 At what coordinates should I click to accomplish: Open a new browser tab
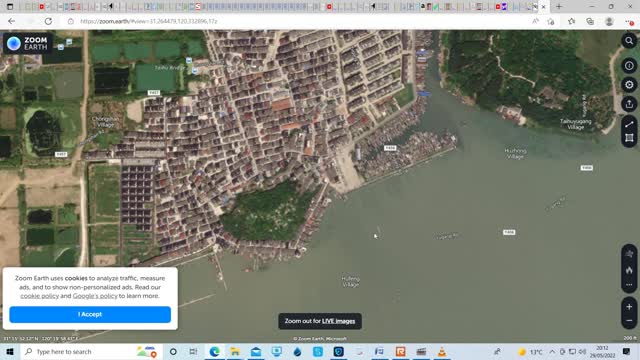559,7
